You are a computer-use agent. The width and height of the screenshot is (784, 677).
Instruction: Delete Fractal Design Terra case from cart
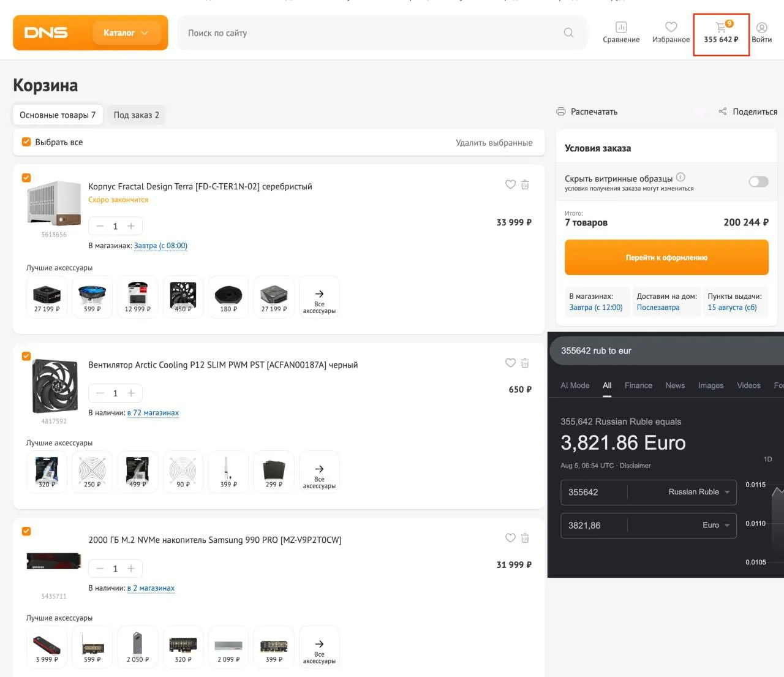525,184
